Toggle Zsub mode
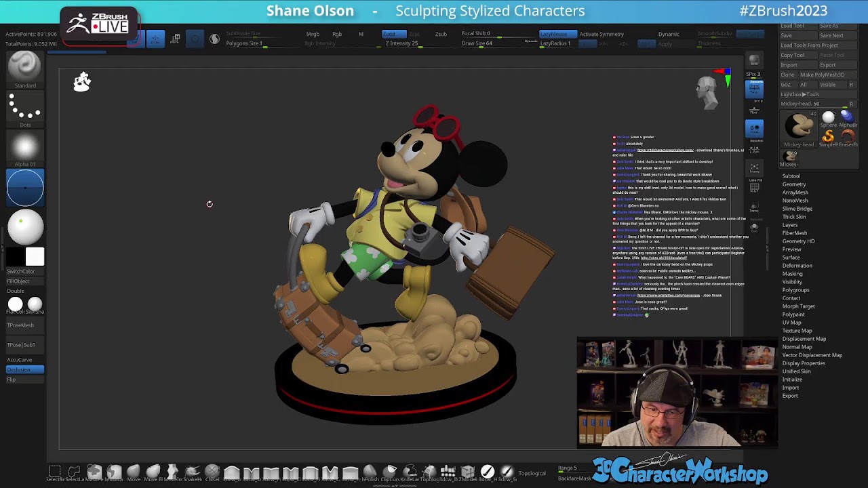 pyautogui.click(x=441, y=34)
